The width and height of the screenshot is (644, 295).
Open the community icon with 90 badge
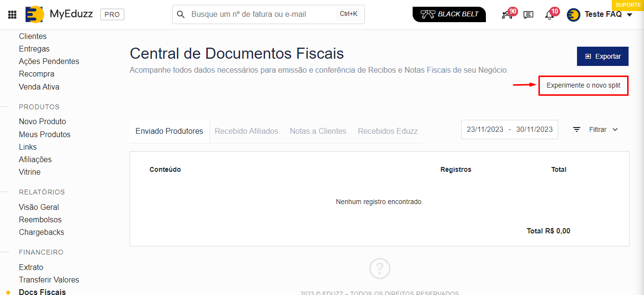pos(507,15)
